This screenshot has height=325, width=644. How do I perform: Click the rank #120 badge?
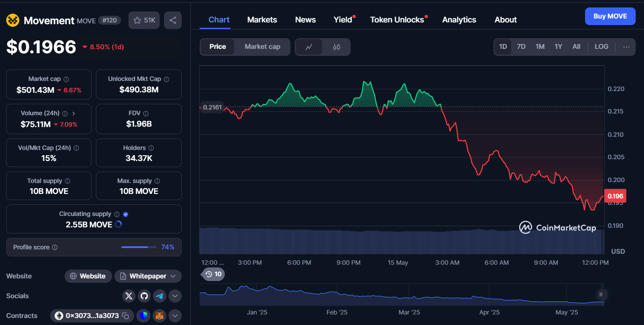[109, 20]
